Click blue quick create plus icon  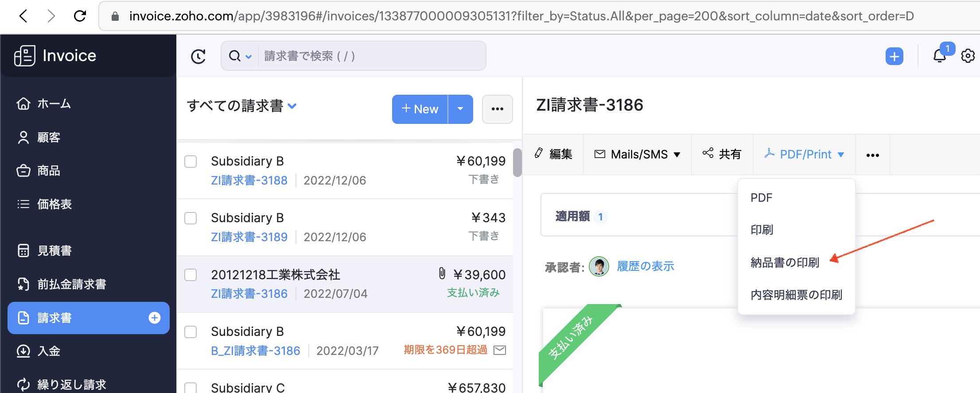894,56
